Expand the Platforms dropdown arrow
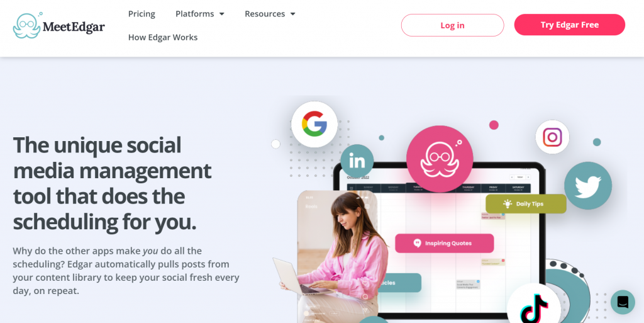 pyautogui.click(x=222, y=14)
